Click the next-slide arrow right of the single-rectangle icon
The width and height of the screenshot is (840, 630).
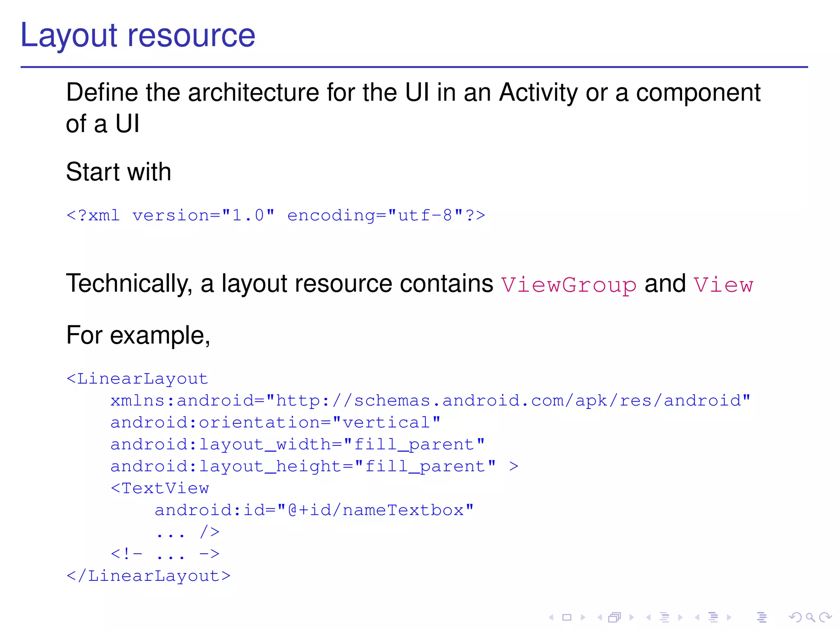pos(583,617)
